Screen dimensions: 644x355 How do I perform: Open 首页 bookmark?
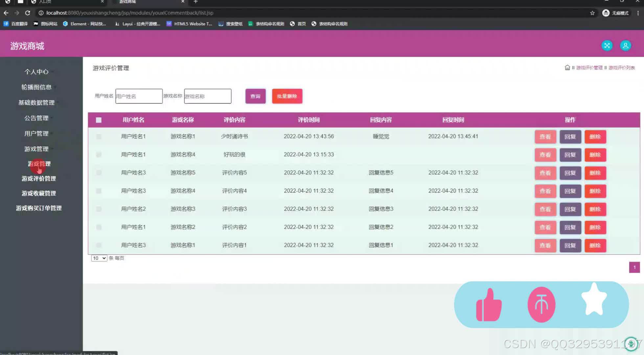298,24
